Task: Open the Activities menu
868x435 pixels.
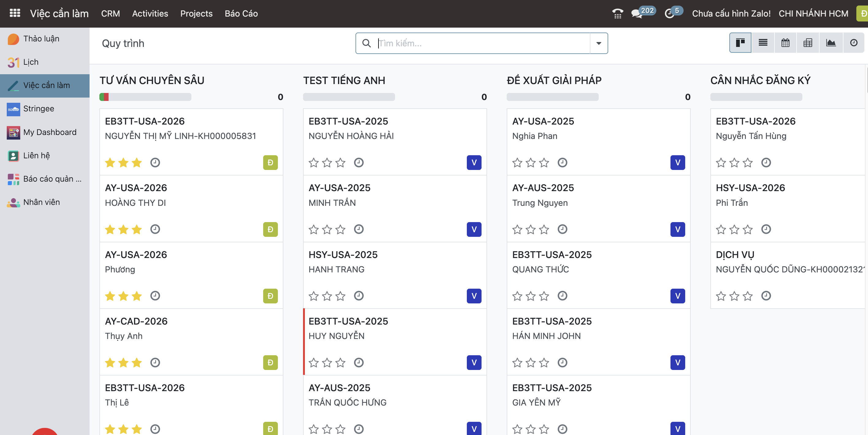Action: [x=150, y=13]
